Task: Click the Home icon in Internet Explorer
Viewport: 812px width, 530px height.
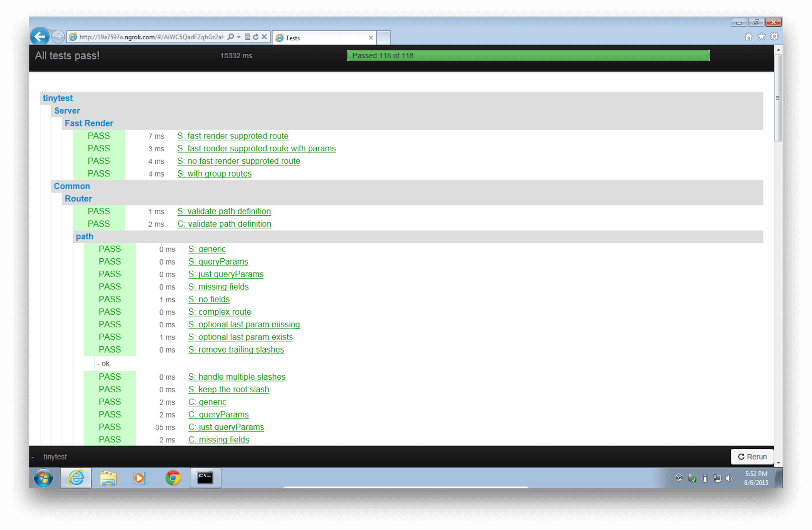Action: (748, 37)
